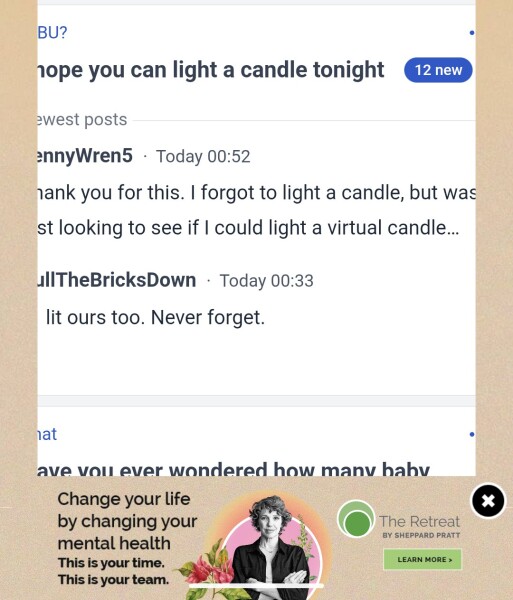Open the 'lit ours too. Never forget.' reply
The height and width of the screenshot is (600, 513).
pos(155,317)
